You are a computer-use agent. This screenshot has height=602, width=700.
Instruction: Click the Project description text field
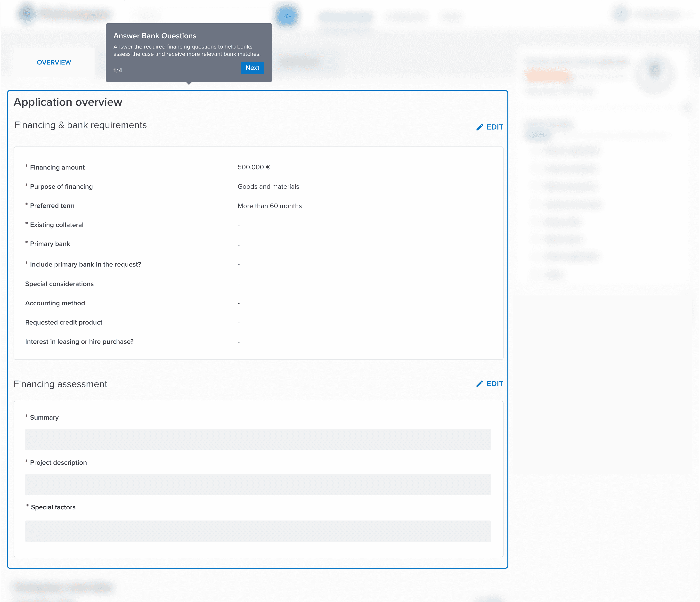point(258,484)
